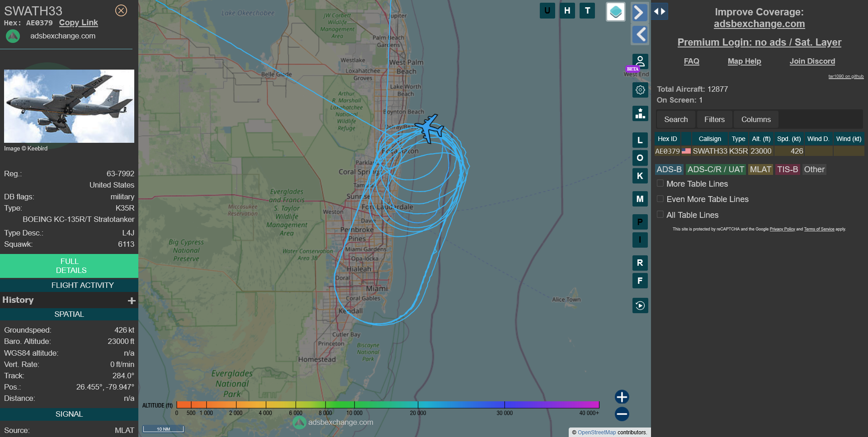Click the adsbexchange logo in left panel
The image size is (868, 437).
[13, 36]
